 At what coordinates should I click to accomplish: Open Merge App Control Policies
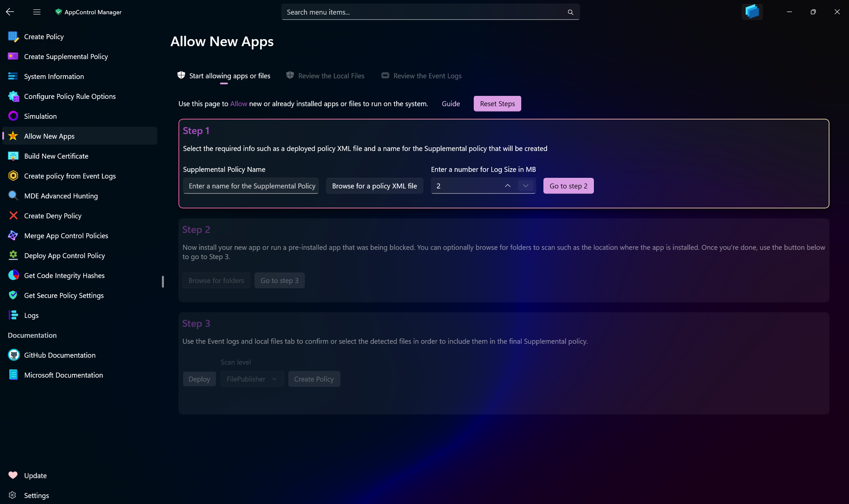(66, 236)
